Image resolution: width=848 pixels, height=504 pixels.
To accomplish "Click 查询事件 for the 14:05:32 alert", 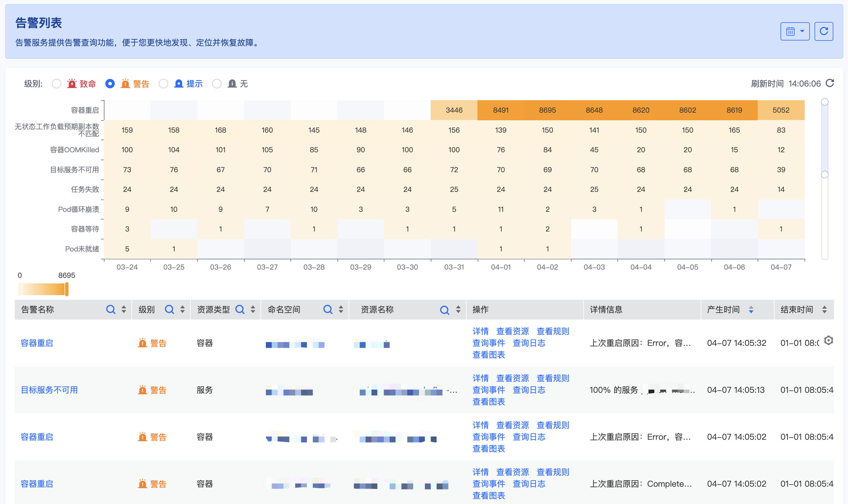I will click(489, 343).
